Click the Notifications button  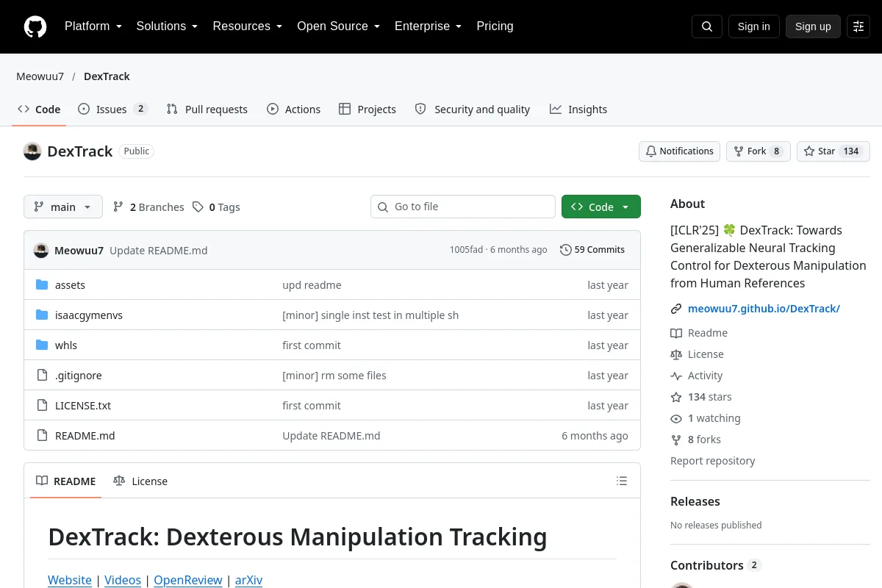coord(679,151)
